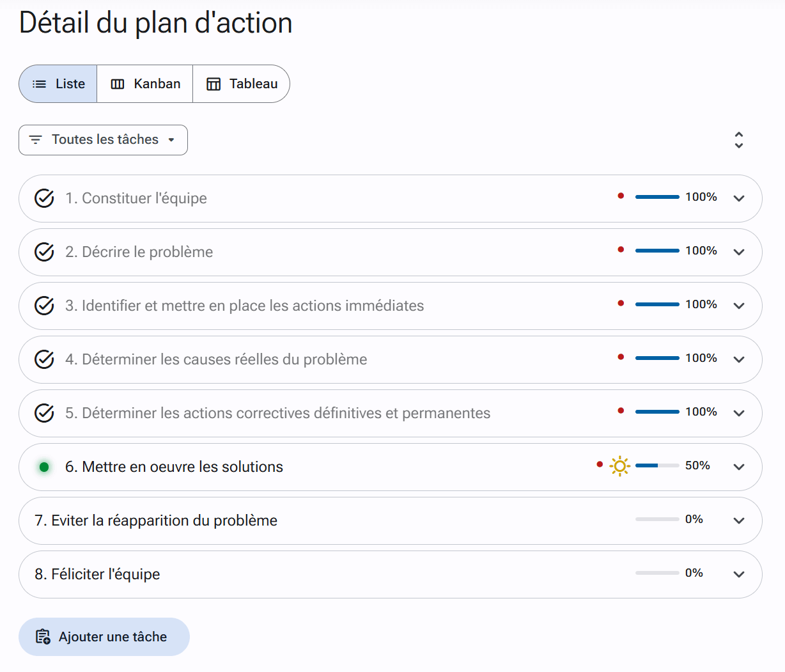Viewport: 785px width, 672px height.
Task: Click the red dot beside task 4 progress
Action: point(621,357)
